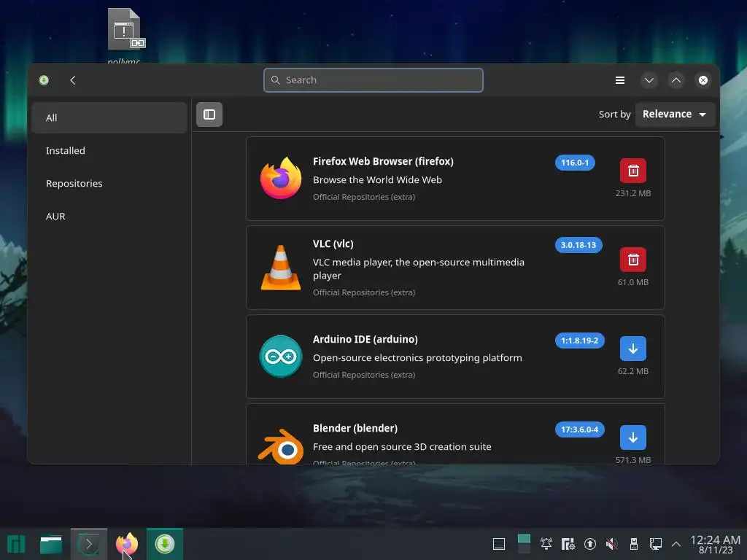
Task: Click the Pamac software manager taskbar icon
Action: coord(164,544)
